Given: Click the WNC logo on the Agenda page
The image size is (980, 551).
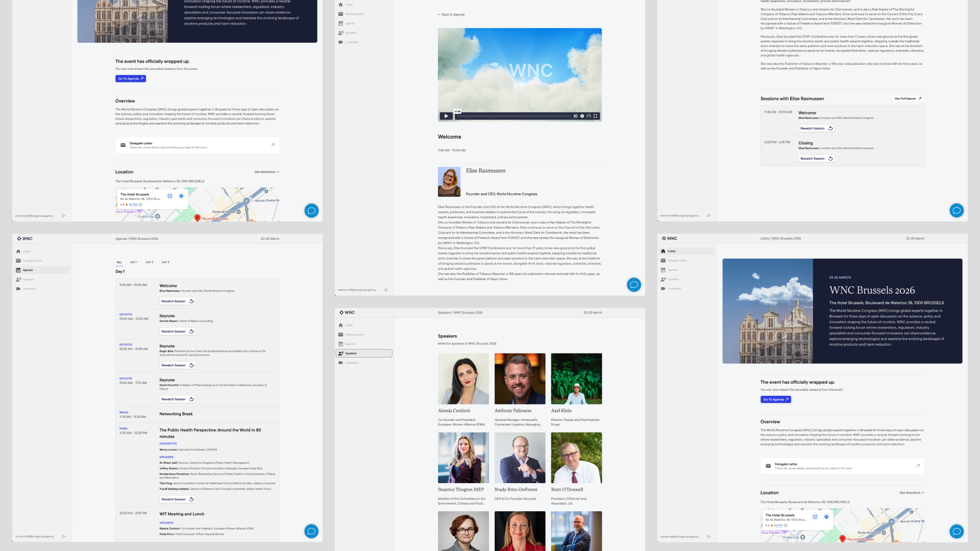Looking at the screenshot, I should pyautogui.click(x=24, y=238).
